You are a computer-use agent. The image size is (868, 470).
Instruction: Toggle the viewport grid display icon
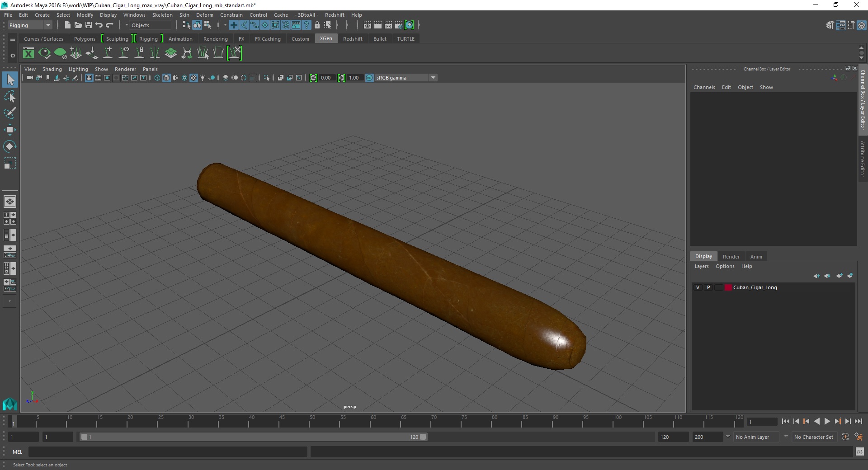(x=89, y=78)
